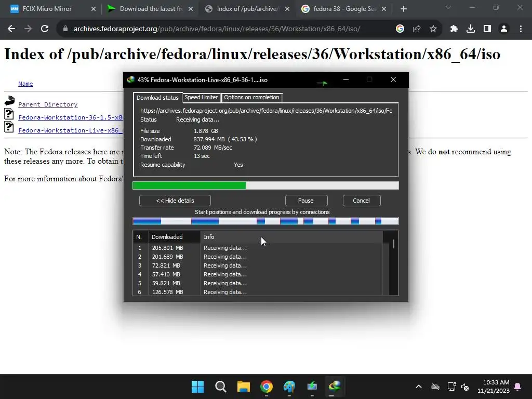
Task: Select connection 4 row 57.410 MB
Action: 258,274
